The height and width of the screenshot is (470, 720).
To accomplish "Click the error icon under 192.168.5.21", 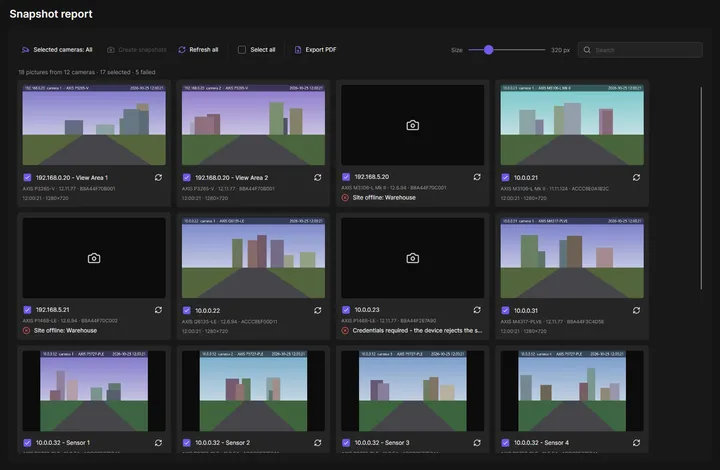I will click(x=27, y=330).
